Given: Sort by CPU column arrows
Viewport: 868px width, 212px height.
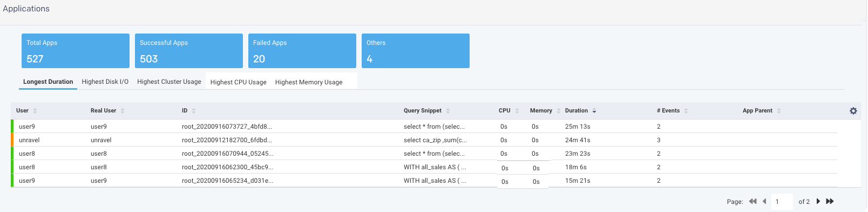Looking at the screenshot, I should [517, 111].
